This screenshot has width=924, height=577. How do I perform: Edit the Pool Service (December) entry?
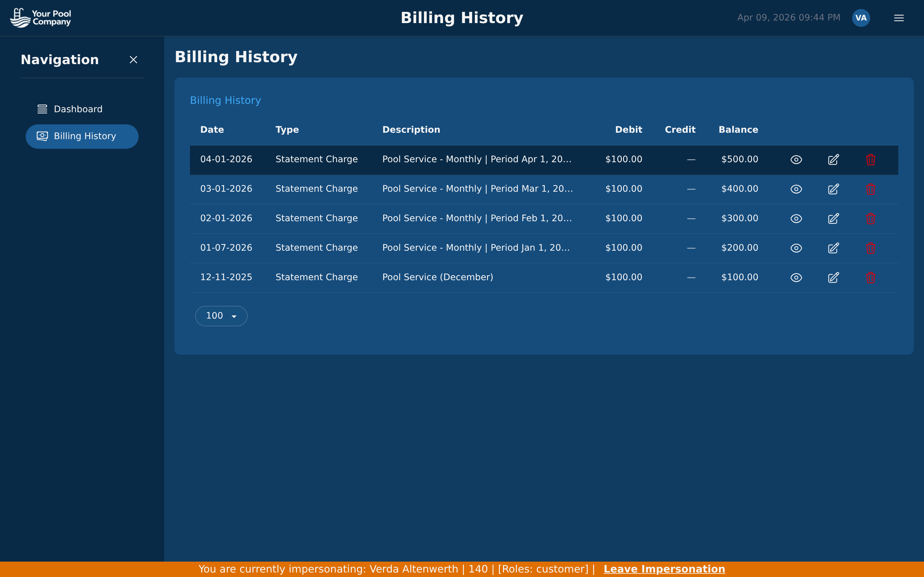(833, 277)
